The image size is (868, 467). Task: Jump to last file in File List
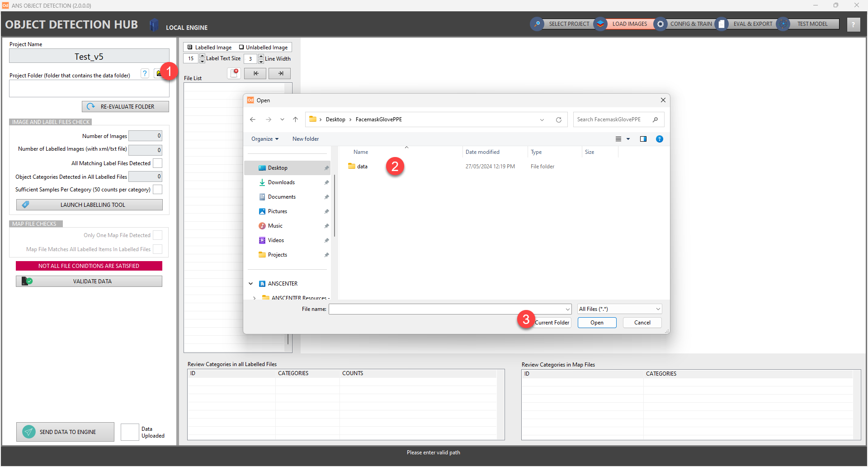click(x=280, y=73)
